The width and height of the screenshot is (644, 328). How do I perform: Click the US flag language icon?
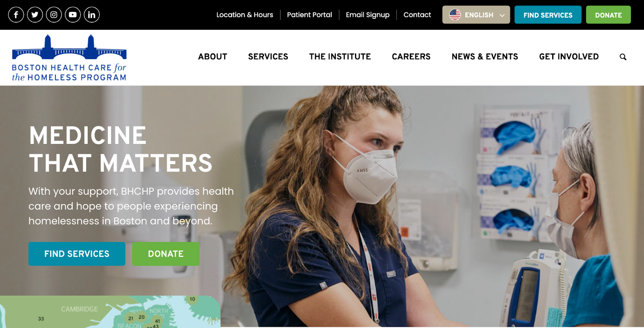point(455,15)
